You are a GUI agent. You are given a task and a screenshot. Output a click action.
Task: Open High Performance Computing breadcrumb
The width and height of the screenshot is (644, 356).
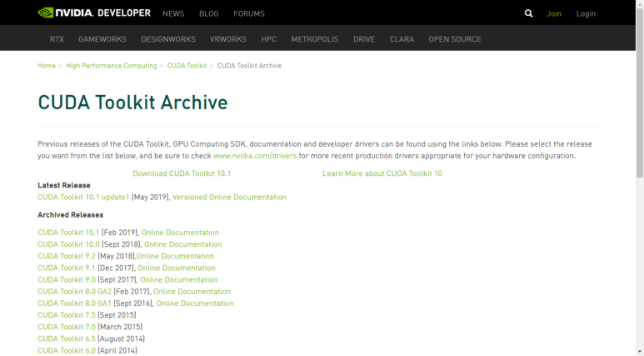tap(112, 65)
